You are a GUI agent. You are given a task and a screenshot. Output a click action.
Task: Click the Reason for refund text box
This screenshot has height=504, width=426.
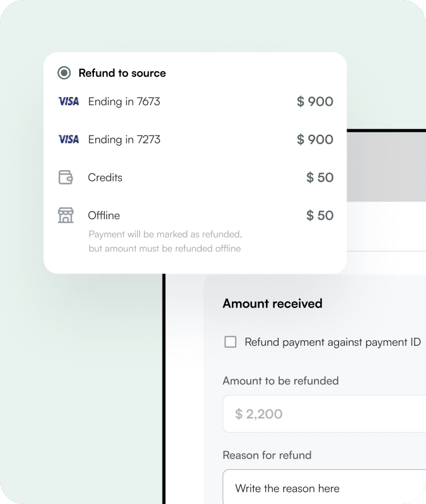[325, 488]
